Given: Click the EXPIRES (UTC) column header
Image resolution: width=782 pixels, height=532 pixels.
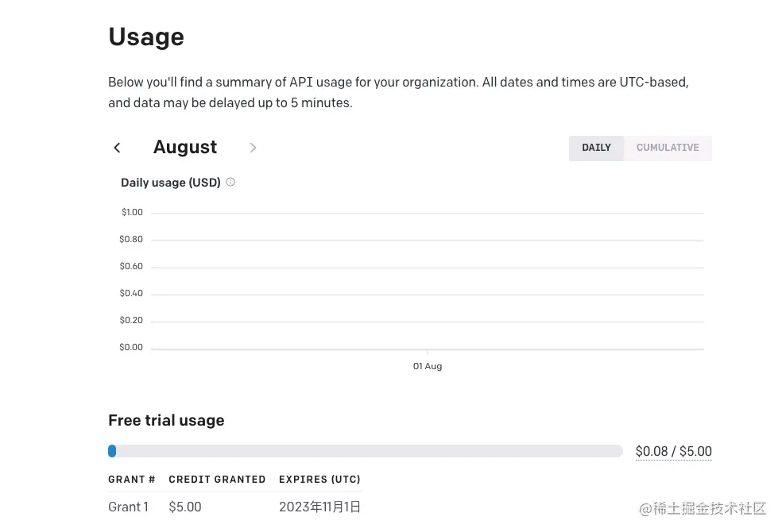Looking at the screenshot, I should (x=319, y=480).
